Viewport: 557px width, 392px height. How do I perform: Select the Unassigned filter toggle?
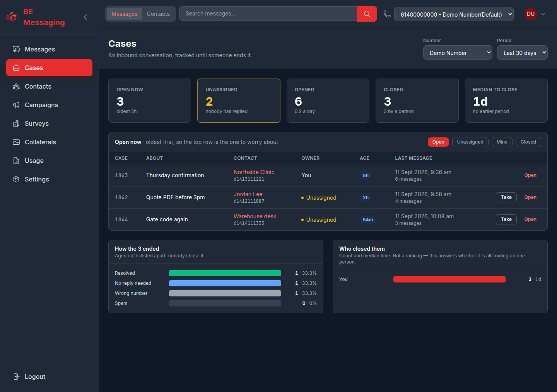(470, 142)
